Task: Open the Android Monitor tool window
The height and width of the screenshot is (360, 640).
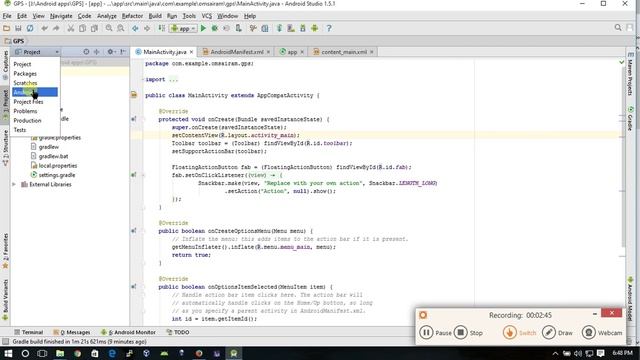Action: [128, 332]
